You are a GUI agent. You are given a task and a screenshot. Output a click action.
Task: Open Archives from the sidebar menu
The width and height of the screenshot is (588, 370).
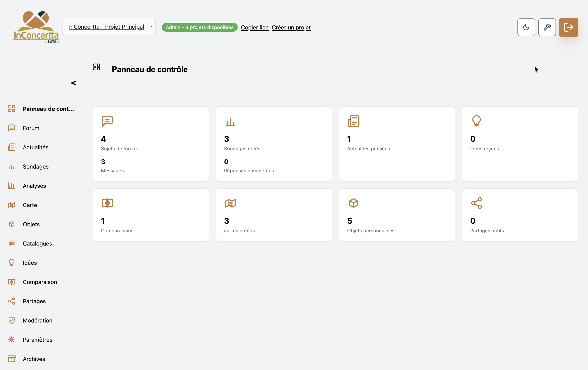[x=34, y=359]
